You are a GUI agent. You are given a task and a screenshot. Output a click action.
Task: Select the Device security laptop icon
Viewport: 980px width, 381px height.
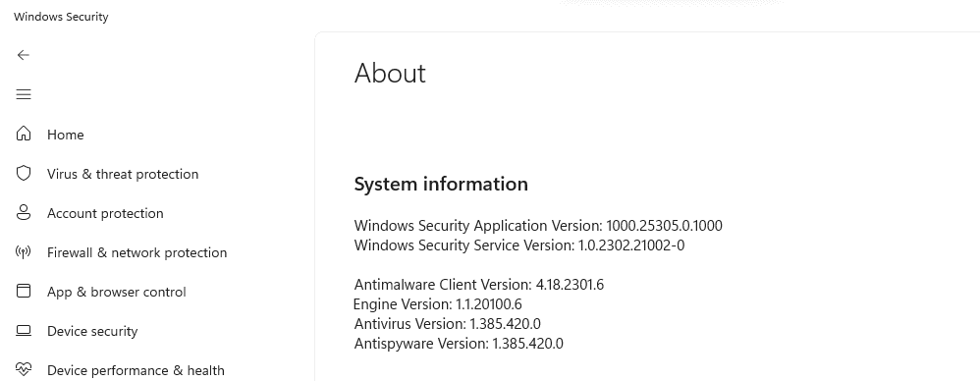[24, 330]
